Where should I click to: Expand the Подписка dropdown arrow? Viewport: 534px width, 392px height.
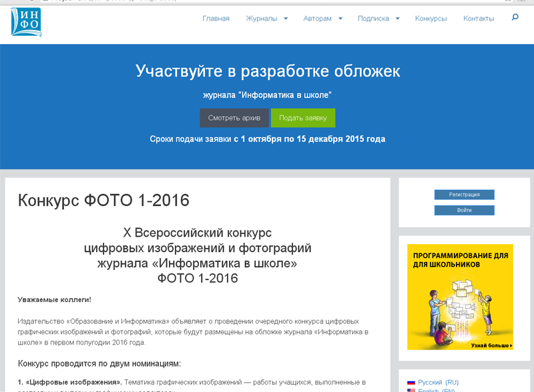[x=397, y=19]
